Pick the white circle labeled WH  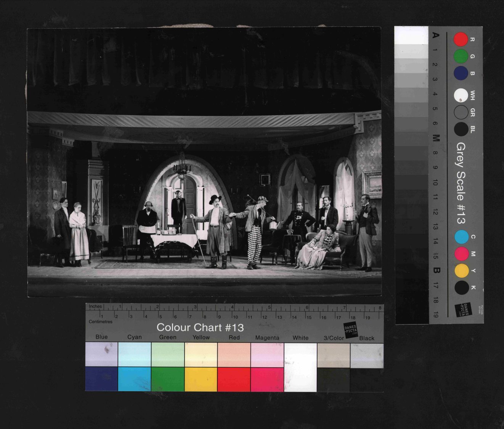coord(461,95)
